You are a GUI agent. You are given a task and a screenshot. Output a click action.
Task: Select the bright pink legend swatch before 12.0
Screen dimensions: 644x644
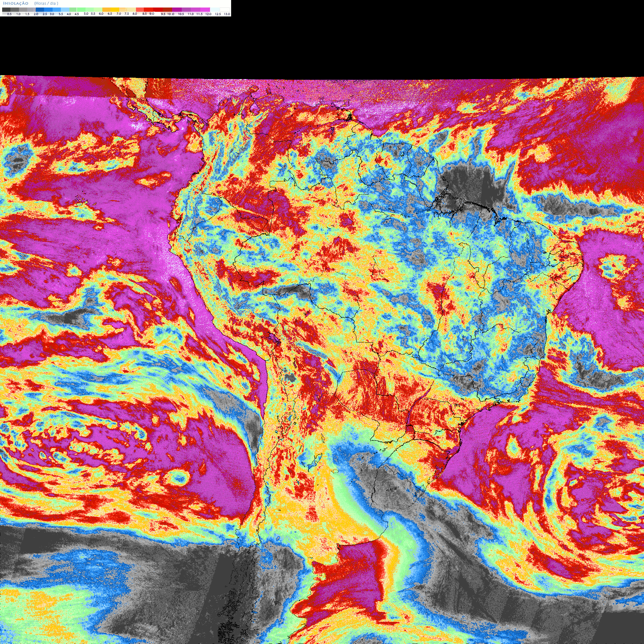(x=205, y=10)
